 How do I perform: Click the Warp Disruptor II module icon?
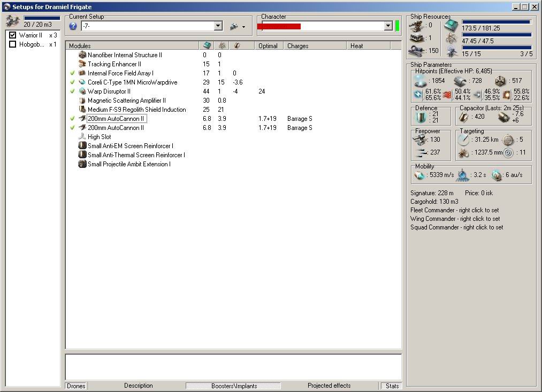[x=82, y=91]
